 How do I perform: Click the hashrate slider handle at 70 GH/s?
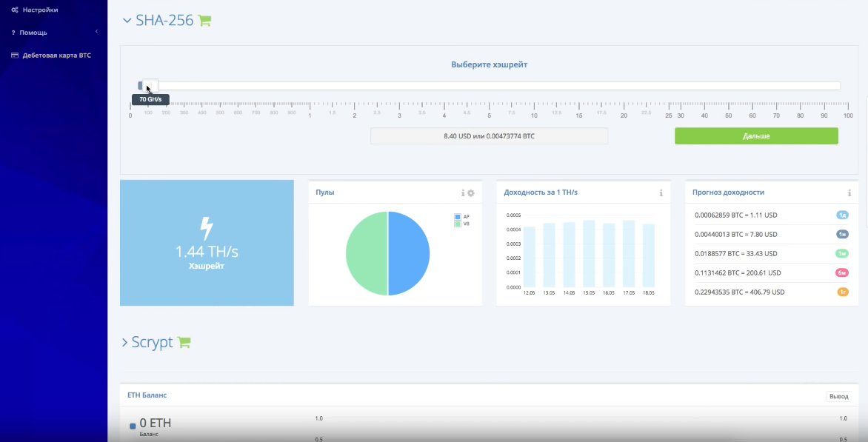pos(149,85)
